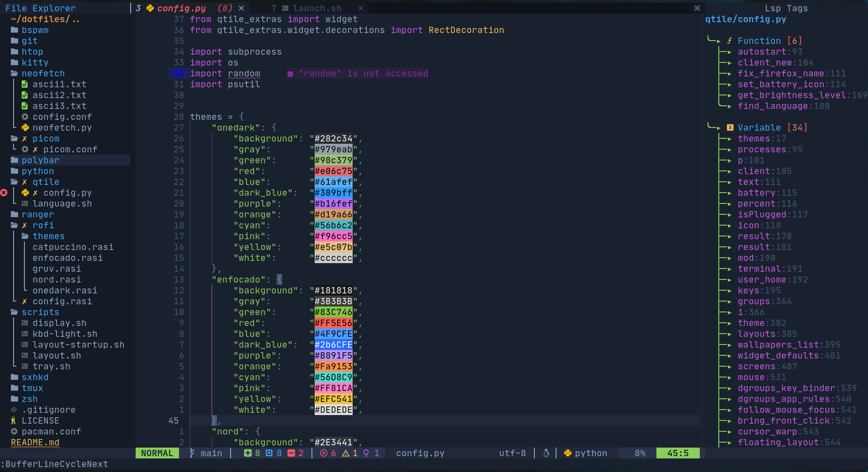Close the launch.sh buffer tab
This screenshot has height=472, width=868.
click(360, 8)
